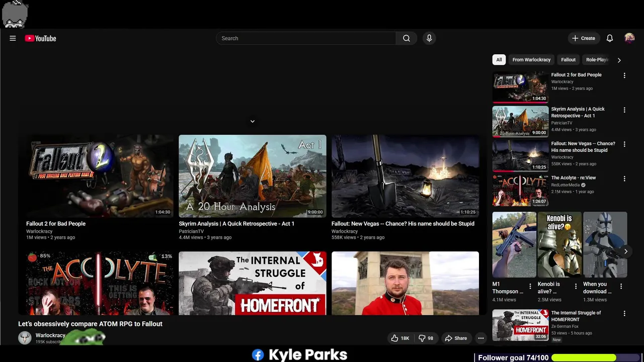Image resolution: width=644 pixels, height=362 pixels.
Task: Open options for sidebar Fallout: New Vegas video
Action: 624,144
